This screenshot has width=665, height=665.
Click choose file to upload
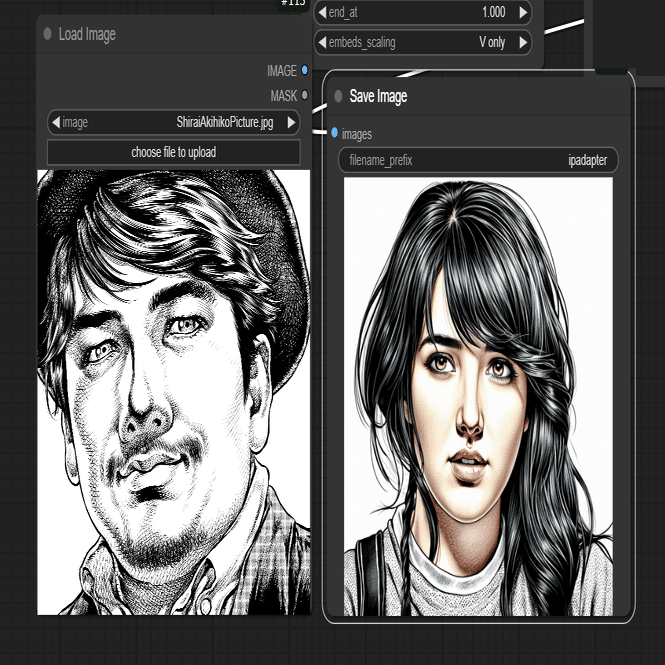click(174, 152)
